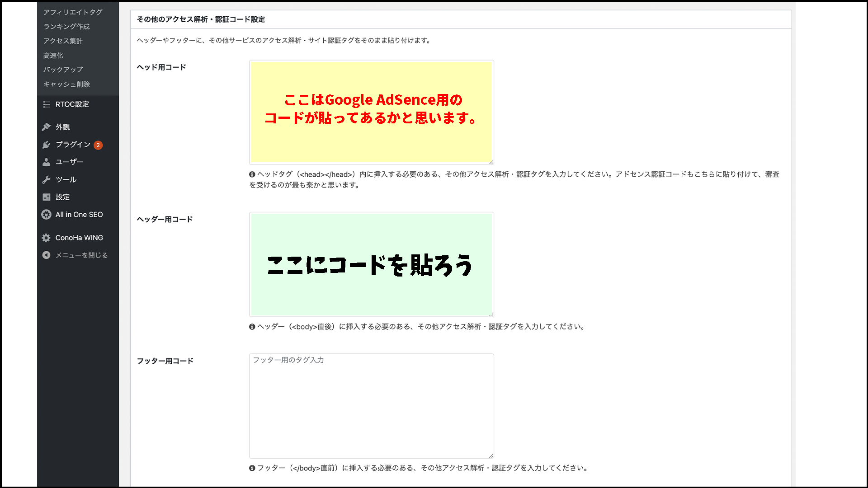Click info icon under ヘッダー用コード field
The height and width of the screenshot is (488, 868).
(252, 327)
